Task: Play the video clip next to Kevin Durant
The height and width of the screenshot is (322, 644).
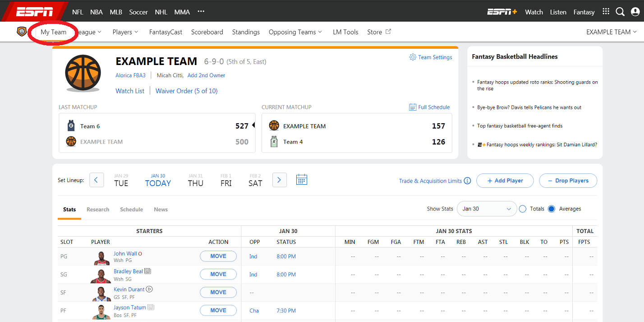Action: [x=149, y=289]
